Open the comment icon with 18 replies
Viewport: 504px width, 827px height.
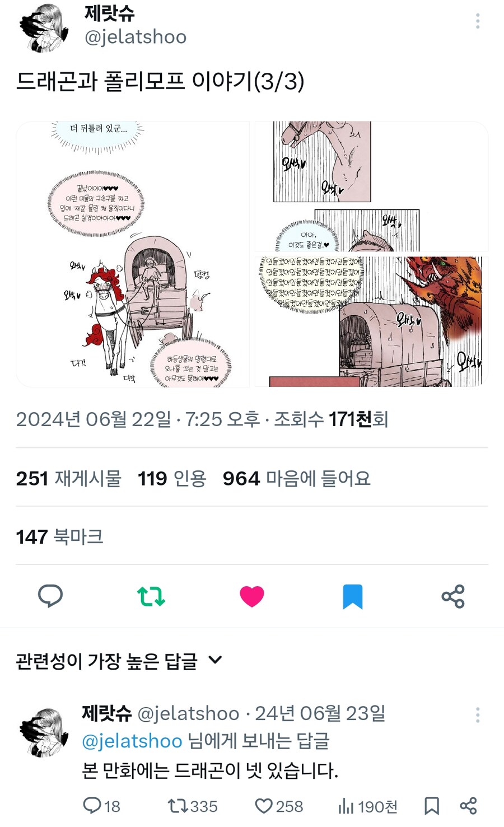101,806
